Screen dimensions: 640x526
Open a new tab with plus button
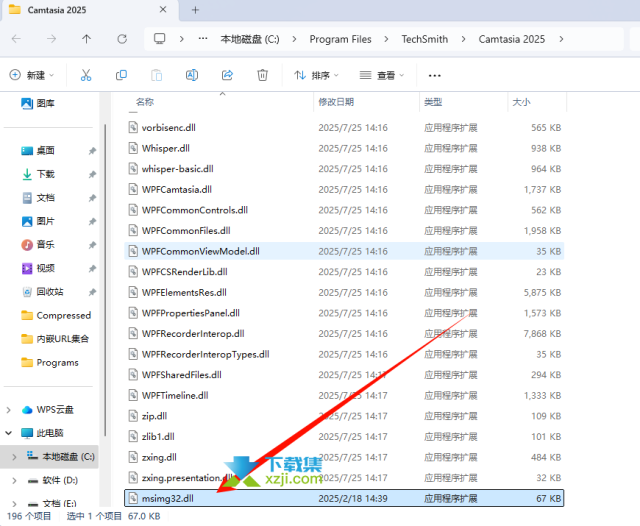point(195,10)
